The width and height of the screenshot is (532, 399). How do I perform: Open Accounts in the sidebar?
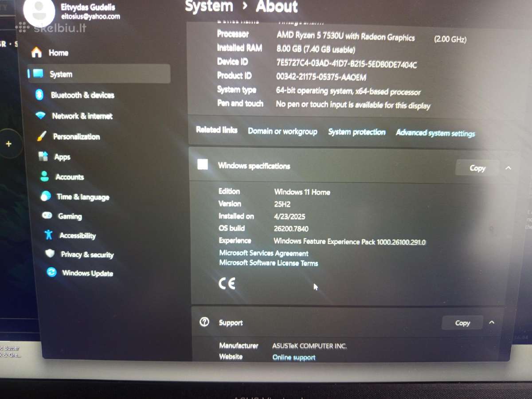point(69,177)
